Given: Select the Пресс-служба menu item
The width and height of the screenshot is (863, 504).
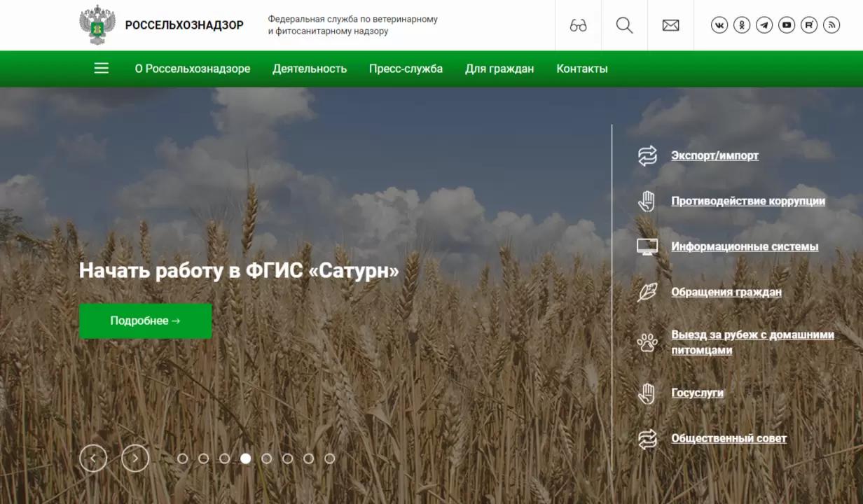Looking at the screenshot, I should (x=406, y=69).
